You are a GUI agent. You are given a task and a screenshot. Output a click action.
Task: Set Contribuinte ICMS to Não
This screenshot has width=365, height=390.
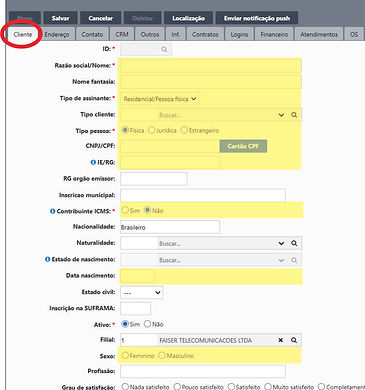[x=147, y=210]
